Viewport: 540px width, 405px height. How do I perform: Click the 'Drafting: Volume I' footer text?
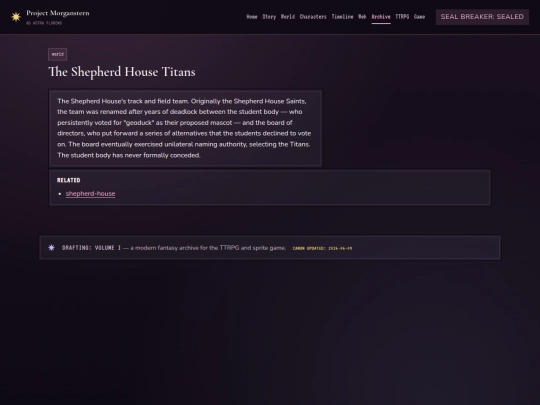(x=92, y=248)
